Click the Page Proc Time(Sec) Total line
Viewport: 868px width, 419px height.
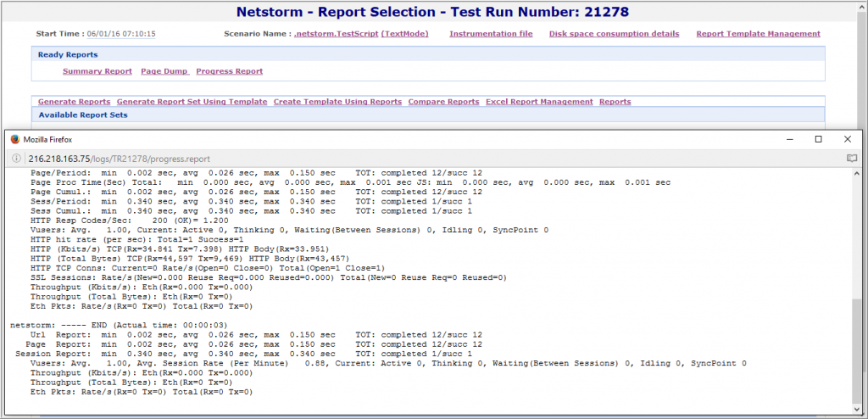click(x=350, y=182)
